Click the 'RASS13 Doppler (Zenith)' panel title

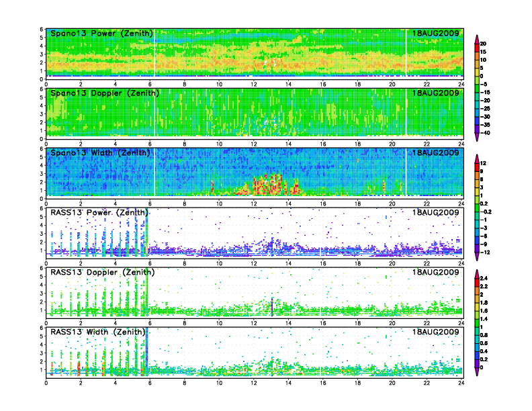pyautogui.click(x=103, y=272)
